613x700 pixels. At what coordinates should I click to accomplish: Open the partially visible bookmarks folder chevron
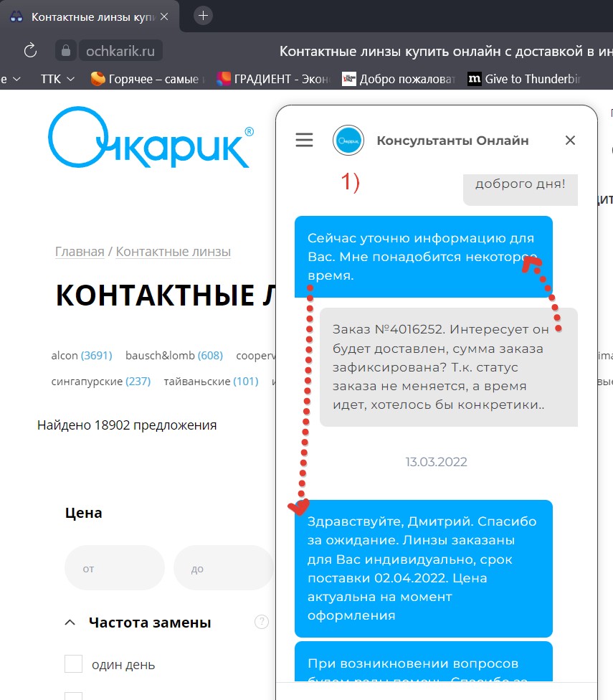(x=16, y=79)
